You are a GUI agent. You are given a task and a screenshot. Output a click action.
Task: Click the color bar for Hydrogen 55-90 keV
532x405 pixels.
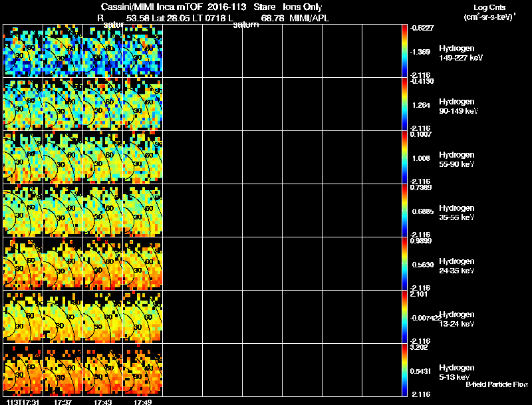coord(404,158)
